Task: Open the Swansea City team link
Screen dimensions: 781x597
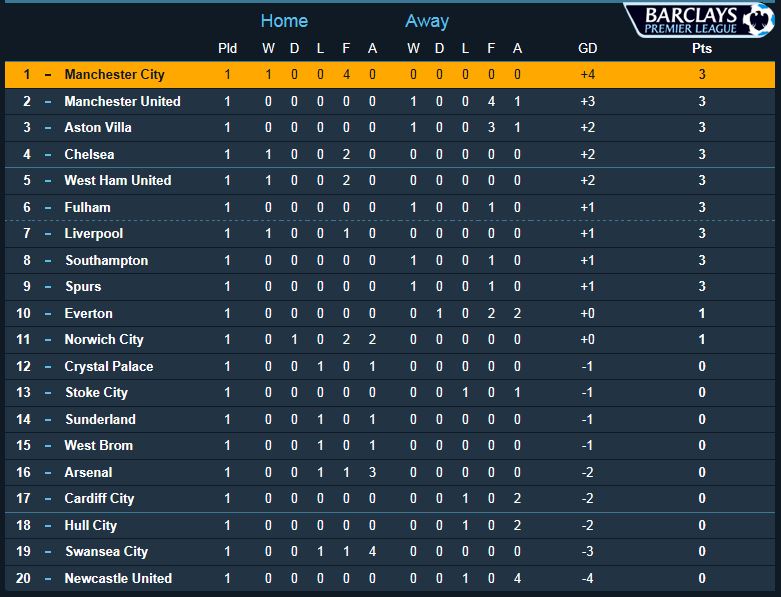Action: [x=106, y=551]
